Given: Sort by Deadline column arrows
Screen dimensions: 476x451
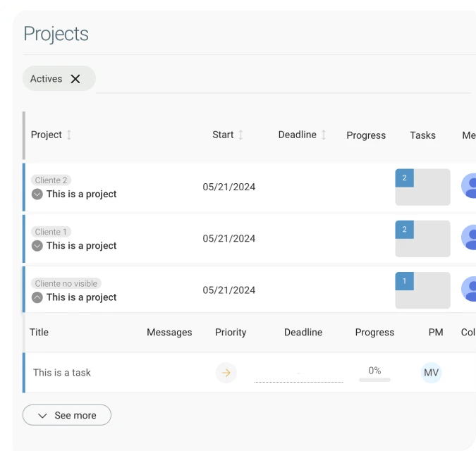Looking at the screenshot, I should (x=324, y=135).
